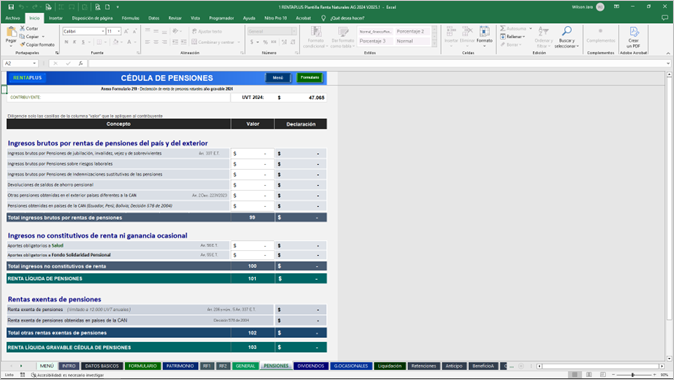Open the Copiar dropdown arrow

[x=43, y=37]
